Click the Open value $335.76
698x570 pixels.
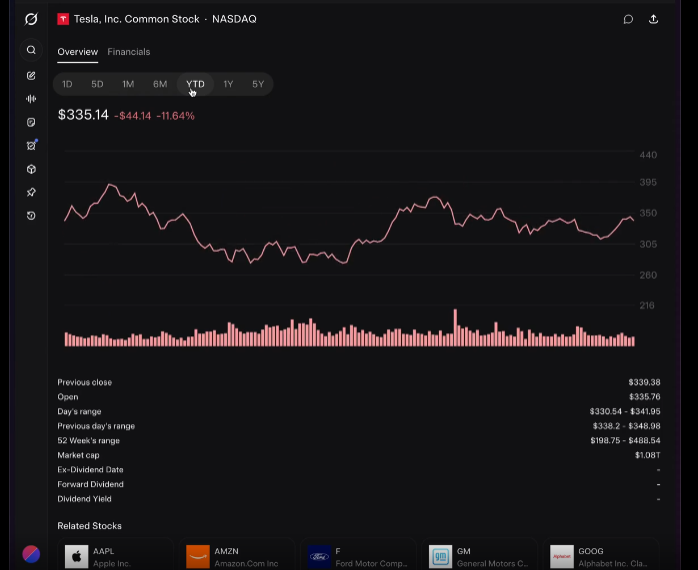tap(645, 397)
